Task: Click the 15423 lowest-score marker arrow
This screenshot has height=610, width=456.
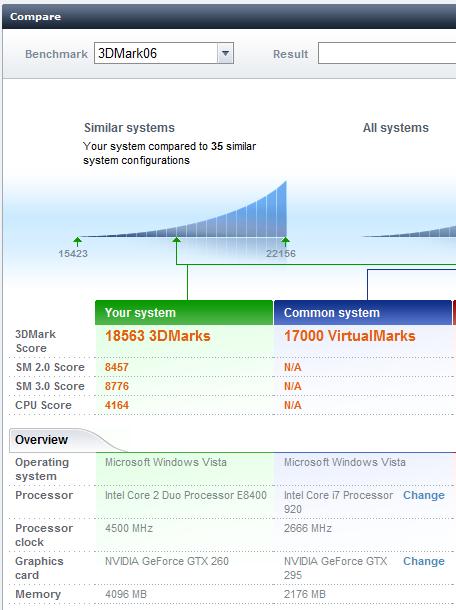Action: 77,242
